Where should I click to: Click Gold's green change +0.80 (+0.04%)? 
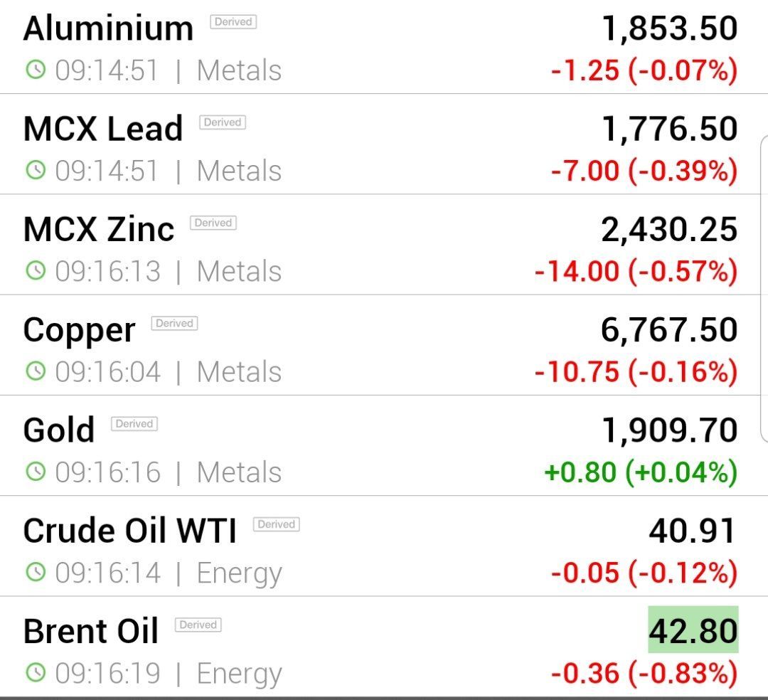tap(641, 472)
